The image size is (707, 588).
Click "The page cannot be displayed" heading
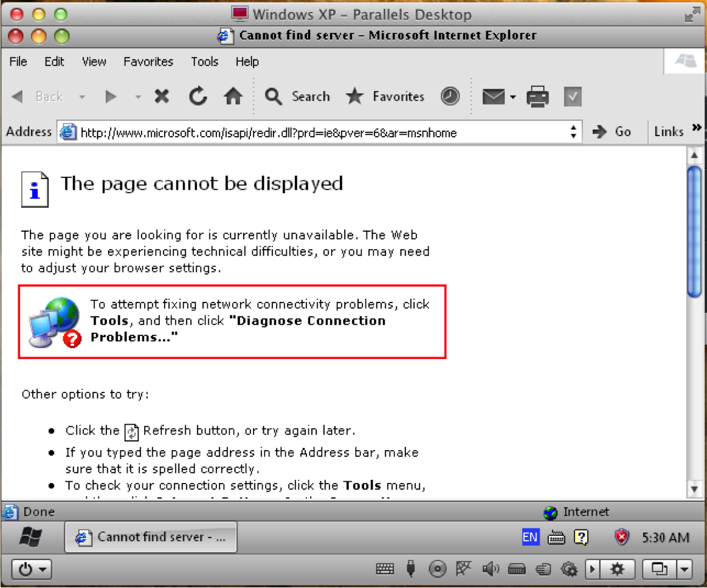click(x=202, y=183)
